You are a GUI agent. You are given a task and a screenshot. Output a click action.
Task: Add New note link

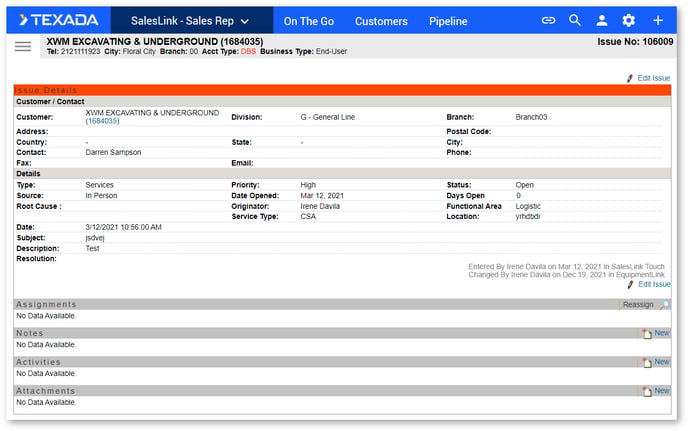tap(662, 333)
